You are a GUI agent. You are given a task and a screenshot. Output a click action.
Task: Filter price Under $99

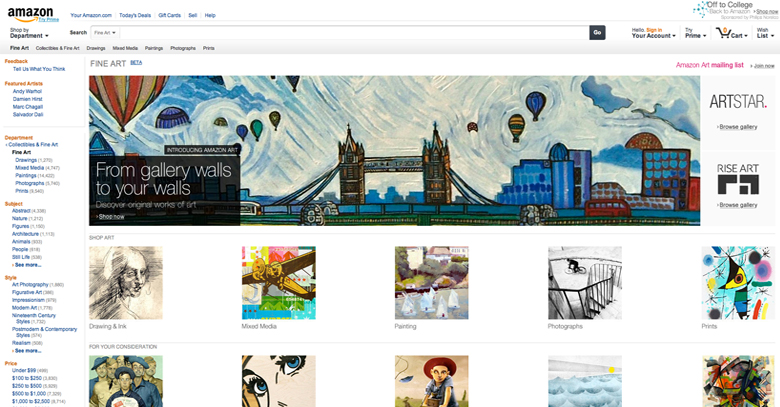24,371
